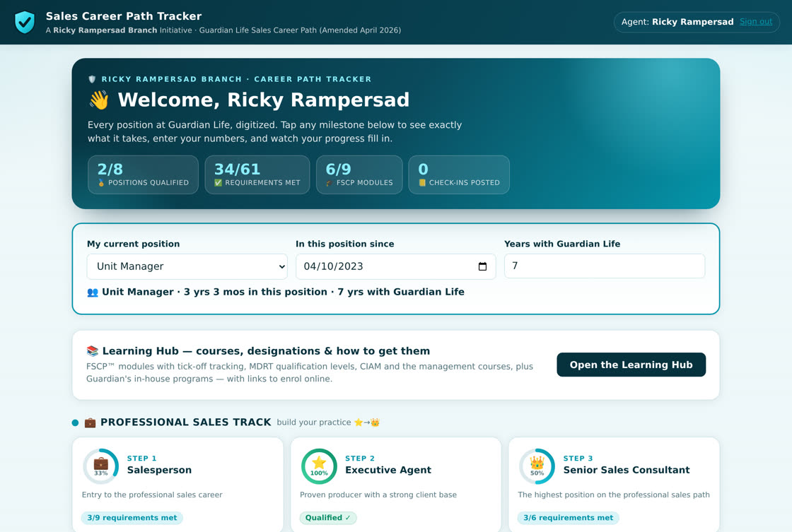Open the Step 2 Executive Agent card

pos(395,485)
